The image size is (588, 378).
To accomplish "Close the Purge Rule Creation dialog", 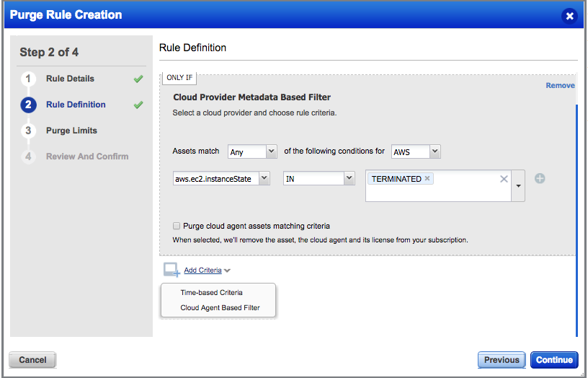I will tap(569, 16).
